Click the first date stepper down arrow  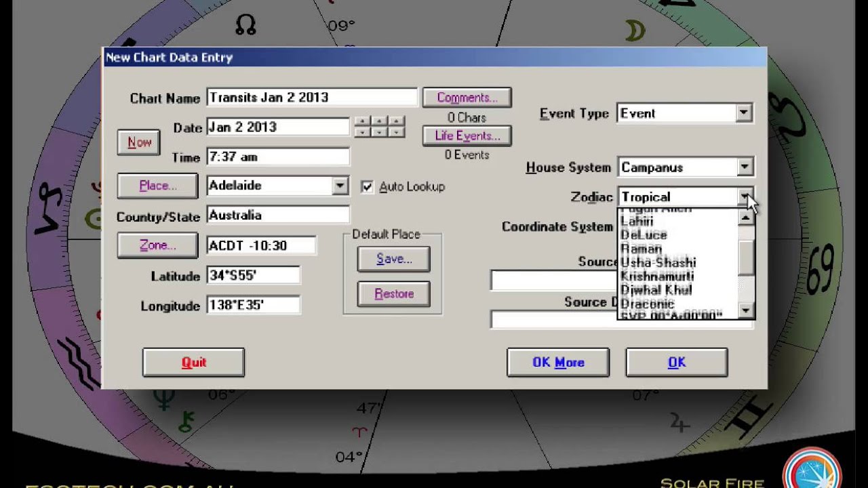click(x=363, y=132)
